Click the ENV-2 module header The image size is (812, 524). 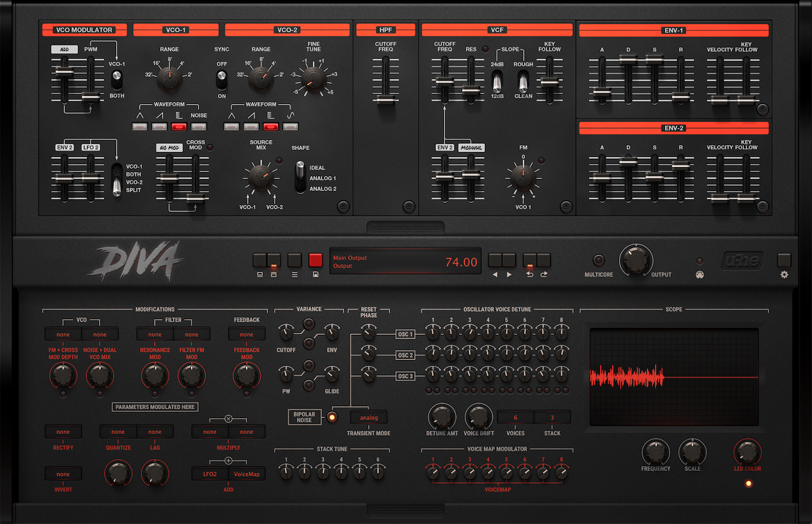pyautogui.click(x=674, y=128)
